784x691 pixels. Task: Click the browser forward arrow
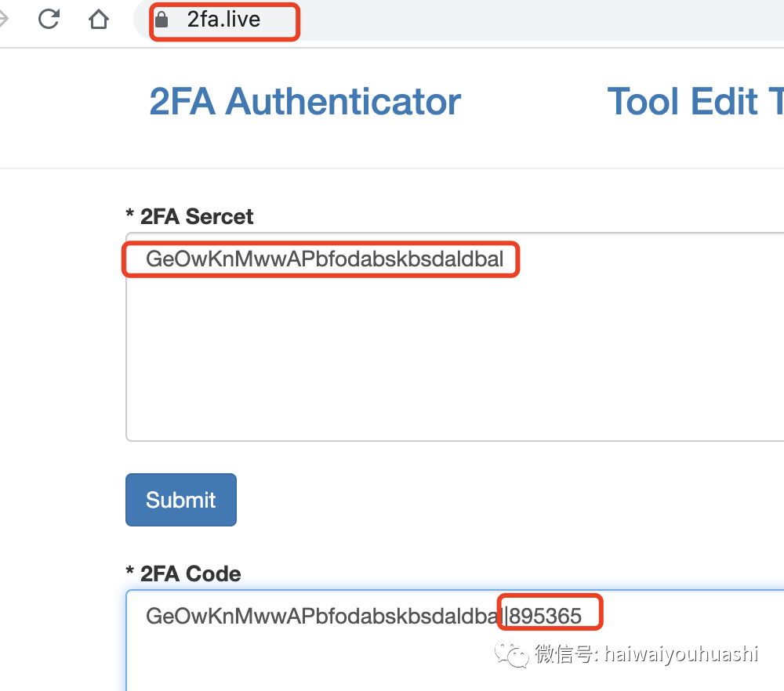click(x=4, y=20)
